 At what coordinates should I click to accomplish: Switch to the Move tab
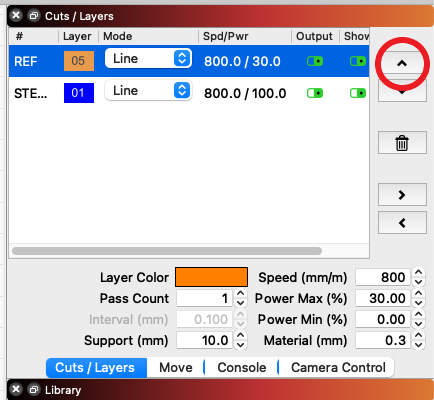(176, 368)
